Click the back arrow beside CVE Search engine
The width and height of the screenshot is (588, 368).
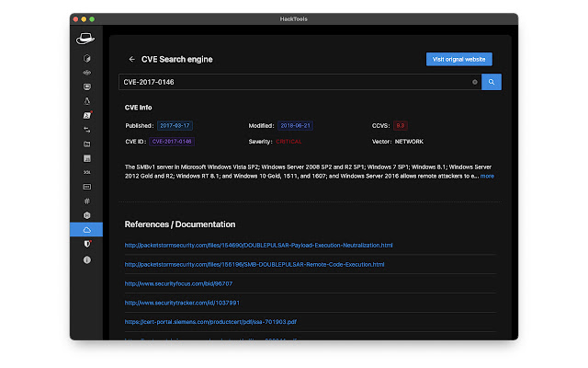(131, 59)
